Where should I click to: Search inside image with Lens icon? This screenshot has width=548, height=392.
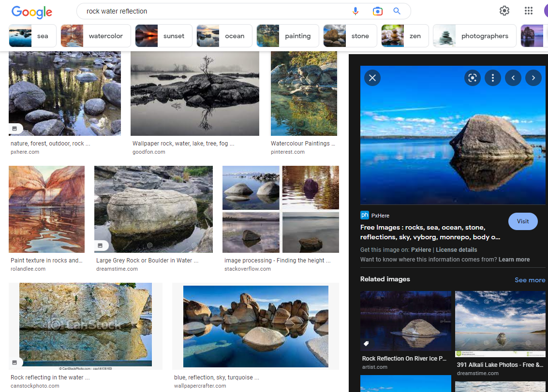[x=473, y=78]
